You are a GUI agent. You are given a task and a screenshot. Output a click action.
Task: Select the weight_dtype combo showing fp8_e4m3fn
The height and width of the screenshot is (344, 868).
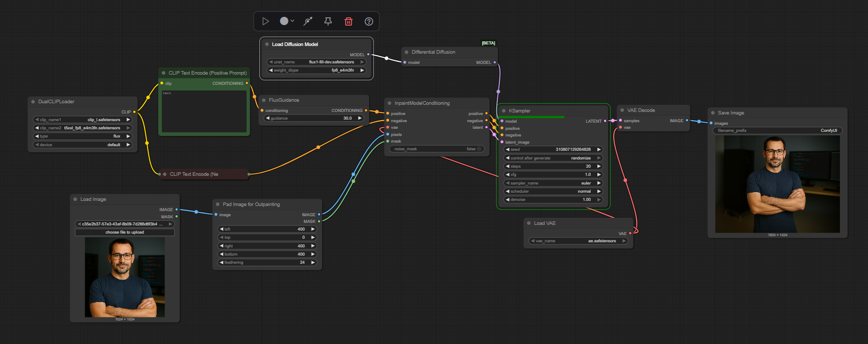point(316,70)
